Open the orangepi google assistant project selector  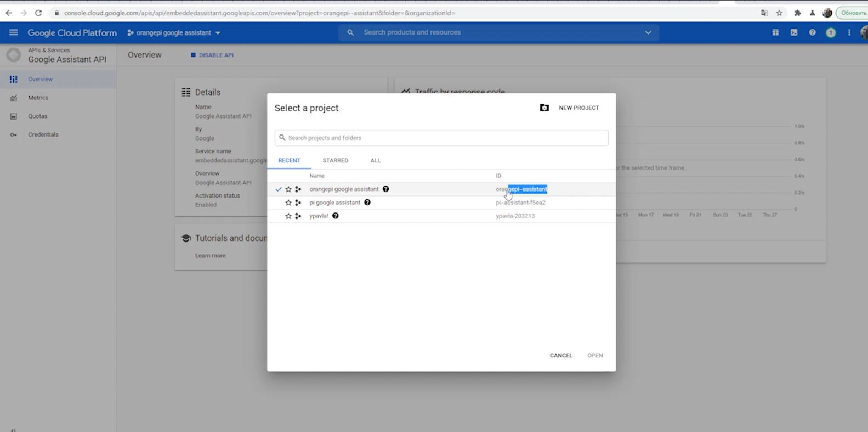point(174,33)
